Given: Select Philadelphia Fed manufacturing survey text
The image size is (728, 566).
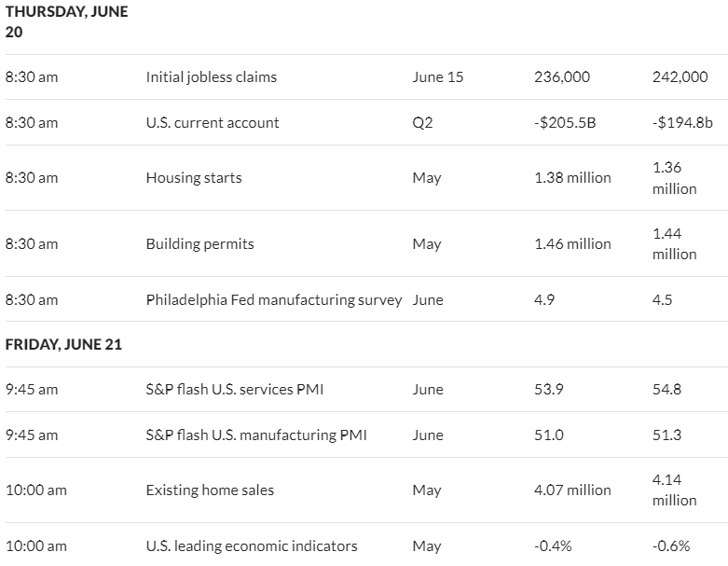Looking at the screenshot, I should [x=274, y=300].
